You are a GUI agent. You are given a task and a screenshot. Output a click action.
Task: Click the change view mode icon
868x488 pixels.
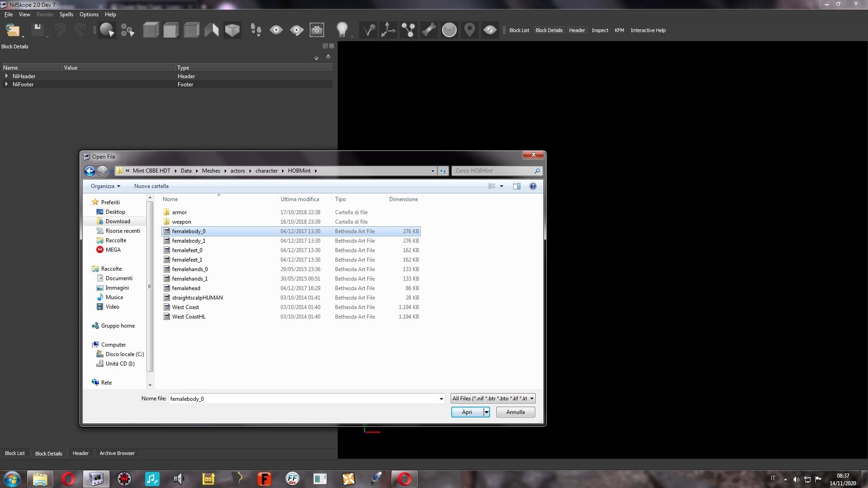pyautogui.click(x=492, y=186)
